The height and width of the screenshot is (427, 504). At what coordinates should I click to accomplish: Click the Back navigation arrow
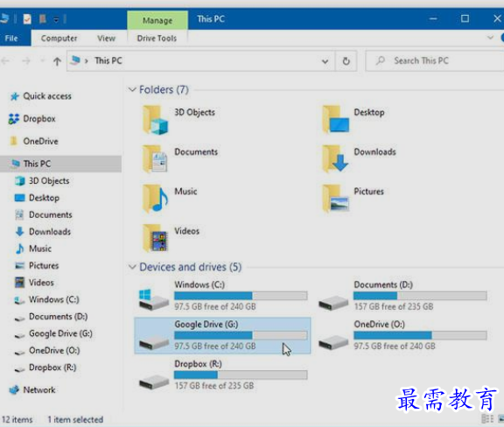(5, 60)
